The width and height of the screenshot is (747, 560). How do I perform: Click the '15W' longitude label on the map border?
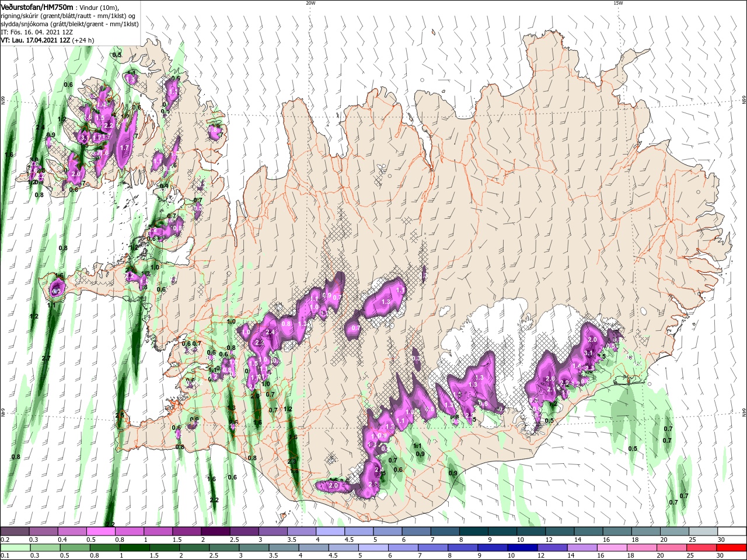[x=618, y=3]
